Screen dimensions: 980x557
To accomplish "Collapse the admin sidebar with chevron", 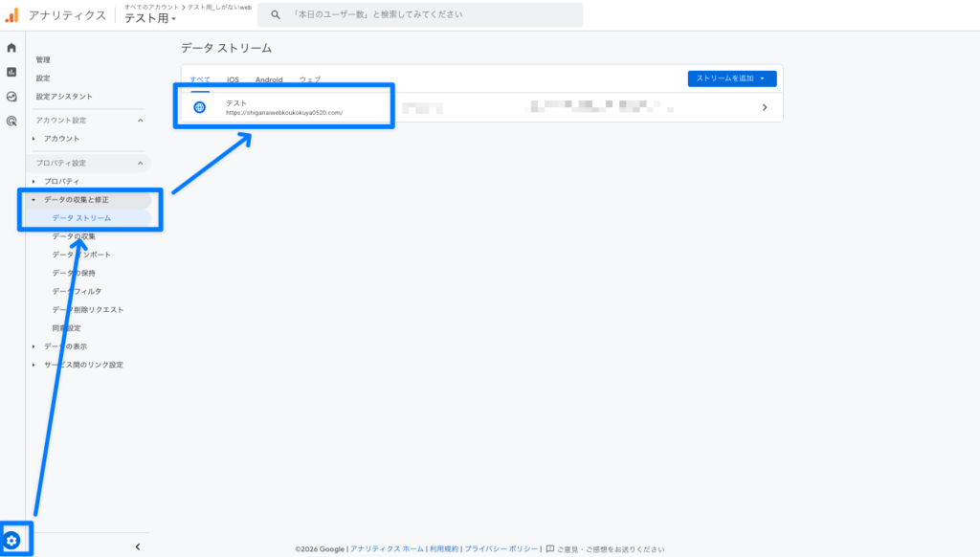I will tap(137, 546).
